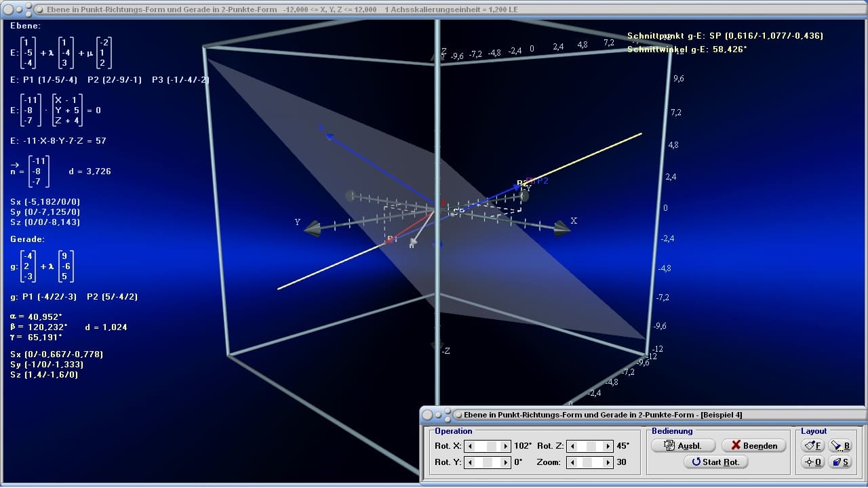Decrease Rot. Y with left arrow

click(470, 462)
